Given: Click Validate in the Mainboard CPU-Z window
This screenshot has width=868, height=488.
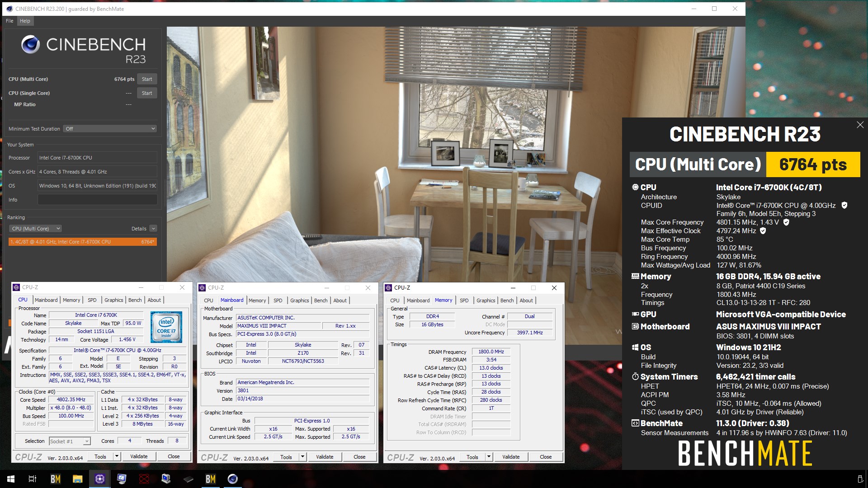Looking at the screenshot, I should click(325, 457).
